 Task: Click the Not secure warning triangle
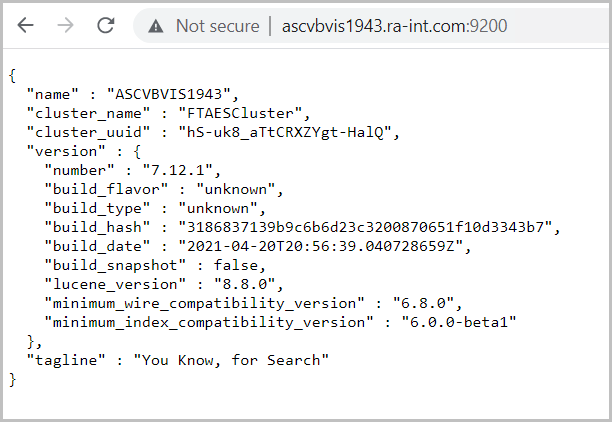pyautogui.click(x=156, y=26)
